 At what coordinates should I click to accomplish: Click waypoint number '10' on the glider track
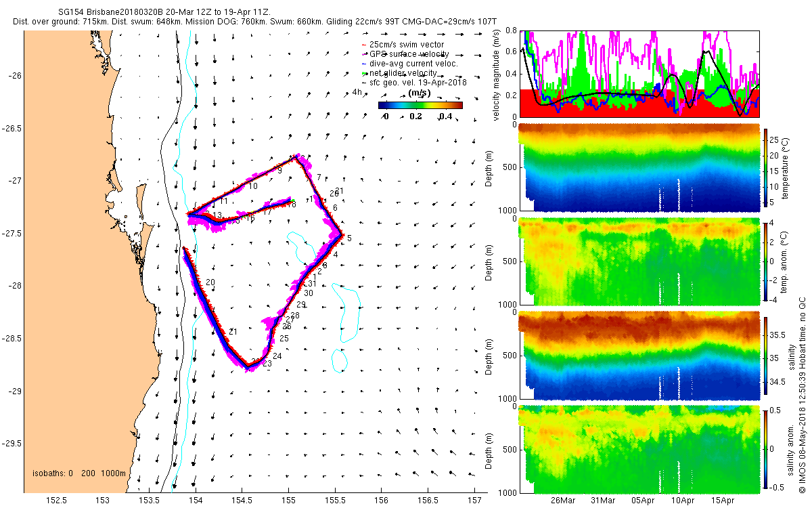coord(252,186)
